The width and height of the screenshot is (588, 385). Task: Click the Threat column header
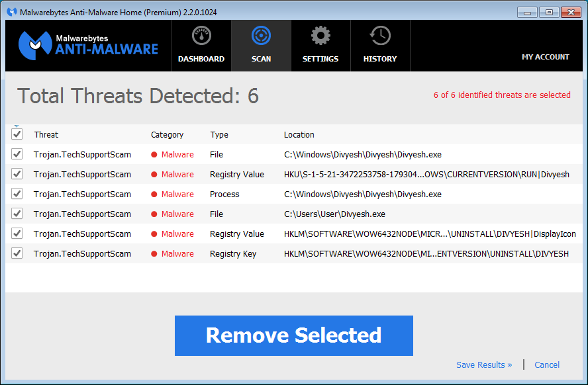[x=46, y=134]
